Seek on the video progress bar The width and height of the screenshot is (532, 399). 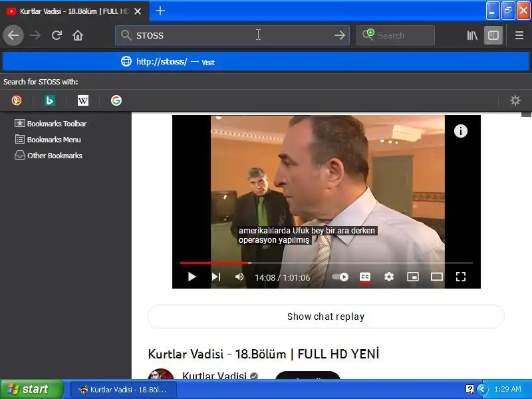(326, 263)
